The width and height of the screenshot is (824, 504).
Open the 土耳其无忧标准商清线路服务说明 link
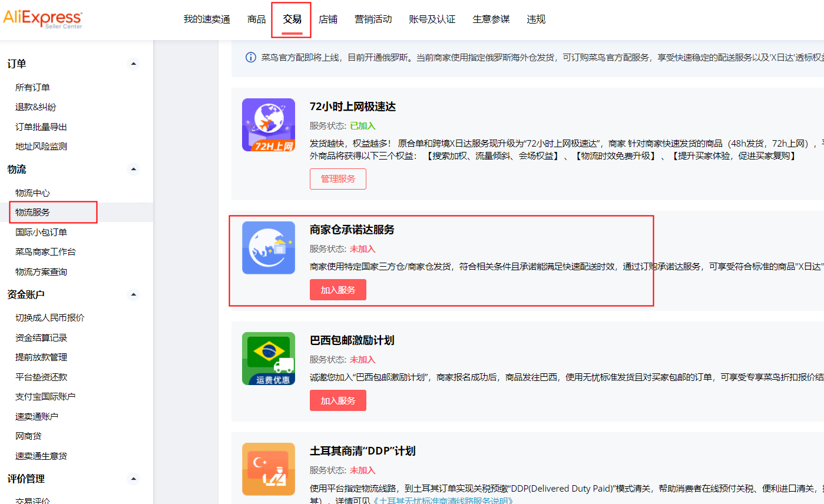pos(444,500)
